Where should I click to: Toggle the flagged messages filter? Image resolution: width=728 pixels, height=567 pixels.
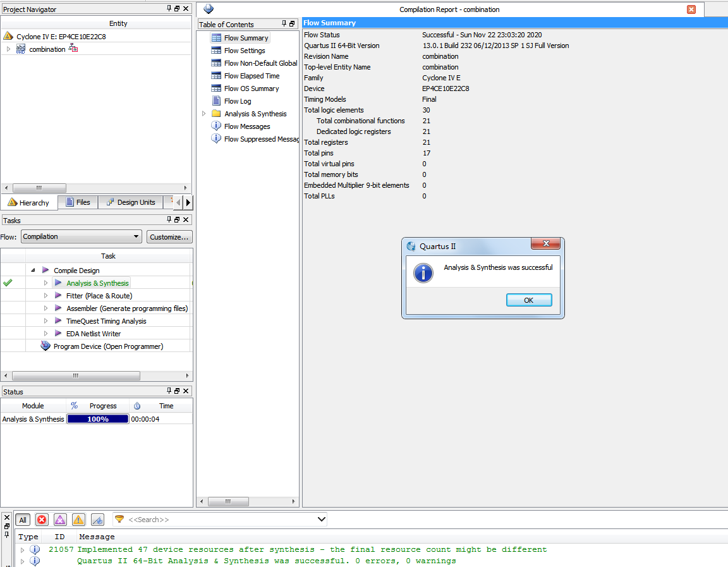[97, 520]
